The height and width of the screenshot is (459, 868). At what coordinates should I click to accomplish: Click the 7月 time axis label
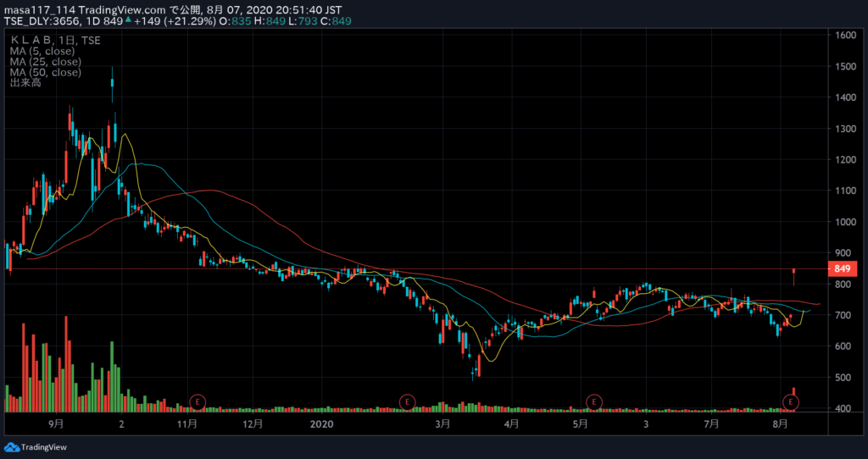(711, 424)
